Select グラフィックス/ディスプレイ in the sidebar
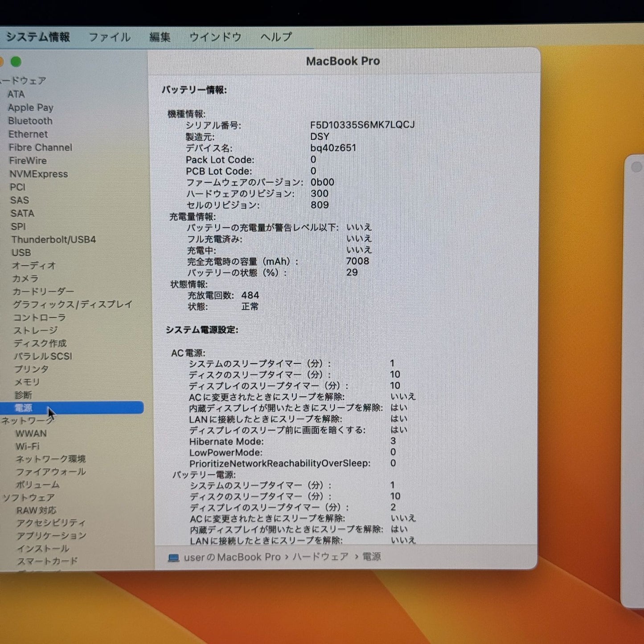The width and height of the screenshot is (644, 644). [x=73, y=304]
